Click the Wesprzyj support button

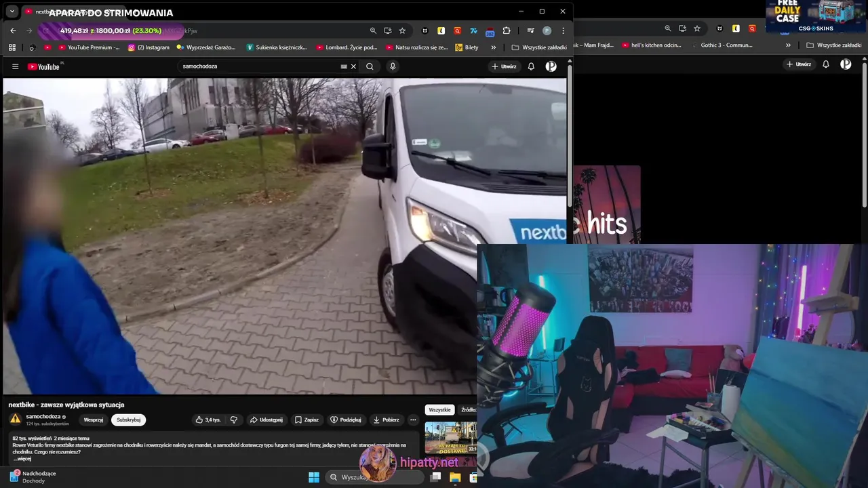(94, 420)
